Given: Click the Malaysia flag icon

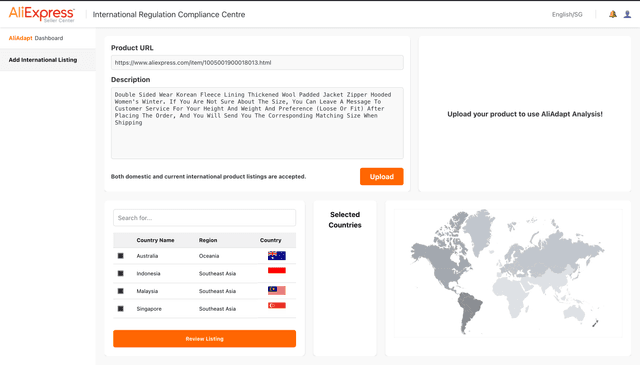Looking at the screenshot, I should coord(277,290).
